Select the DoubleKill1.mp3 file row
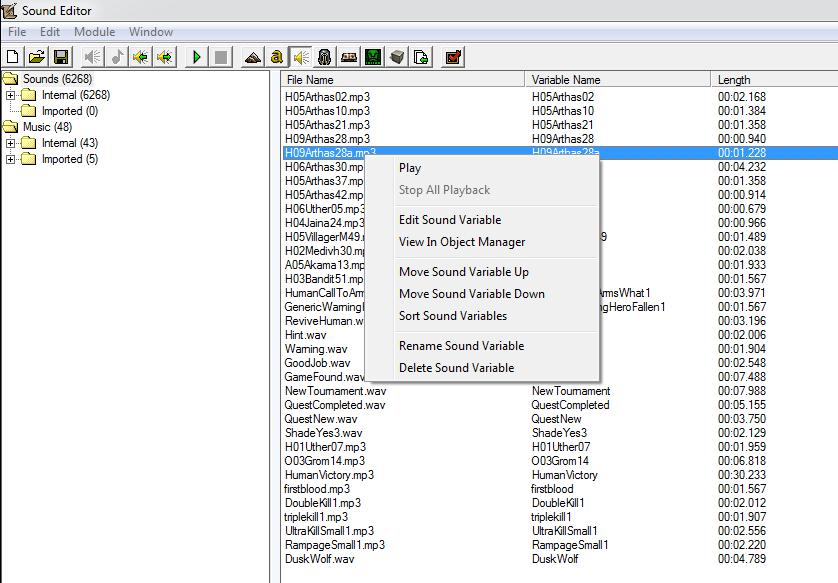838x583 pixels. click(560, 503)
